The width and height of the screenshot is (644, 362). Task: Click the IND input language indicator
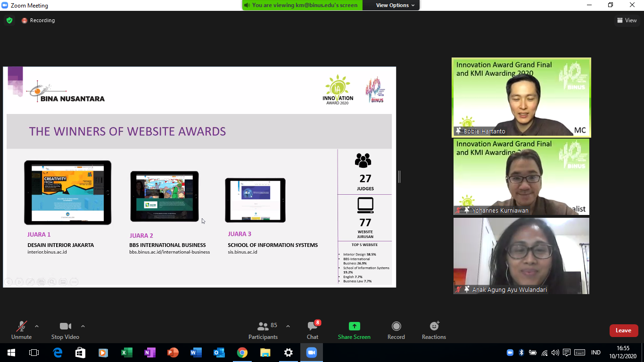(596, 353)
